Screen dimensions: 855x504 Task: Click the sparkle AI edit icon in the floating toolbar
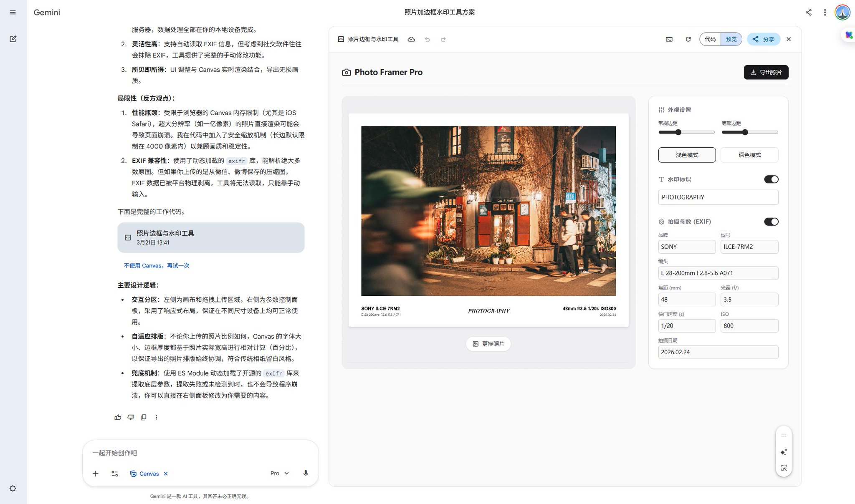point(784,452)
